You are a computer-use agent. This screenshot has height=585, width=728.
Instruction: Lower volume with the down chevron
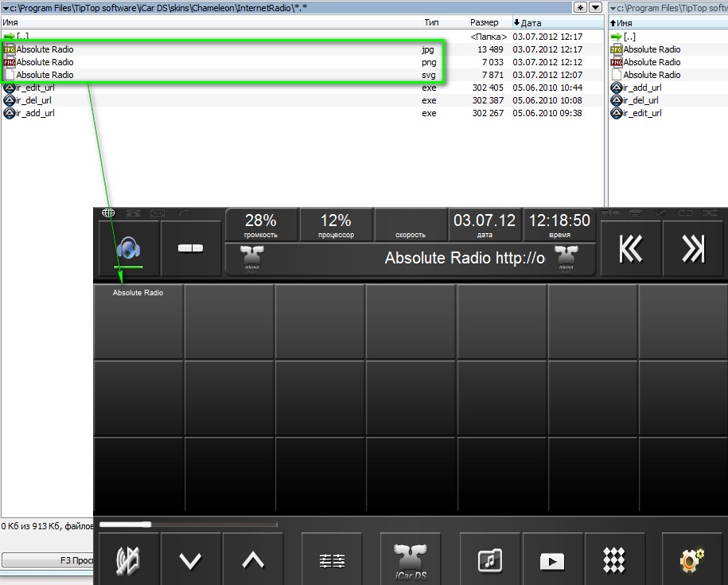click(190, 560)
